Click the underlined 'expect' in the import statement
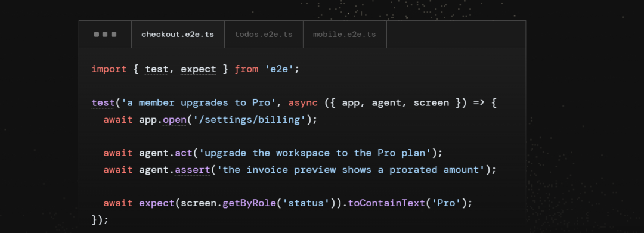The height and width of the screenshot is (233, 644). [x=199, y=69]
